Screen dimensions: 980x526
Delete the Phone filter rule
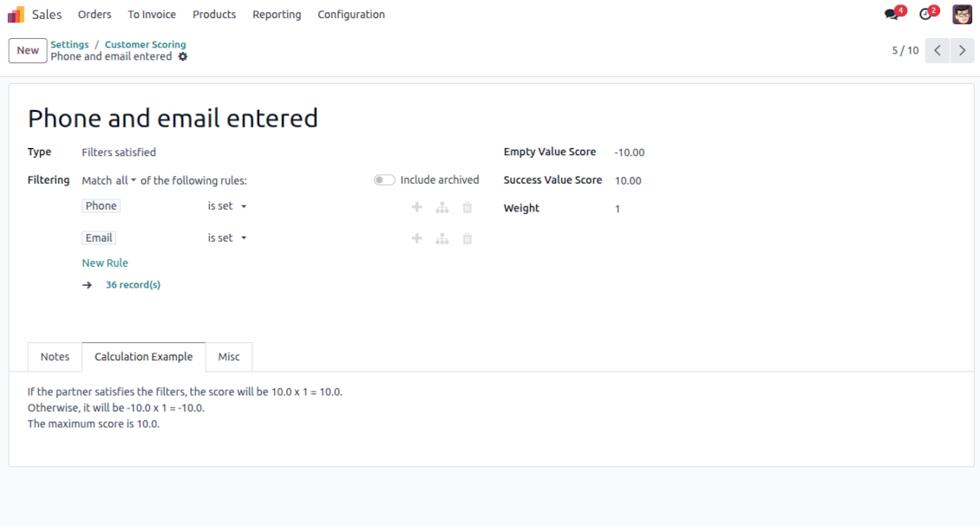(x=467, y=207)
